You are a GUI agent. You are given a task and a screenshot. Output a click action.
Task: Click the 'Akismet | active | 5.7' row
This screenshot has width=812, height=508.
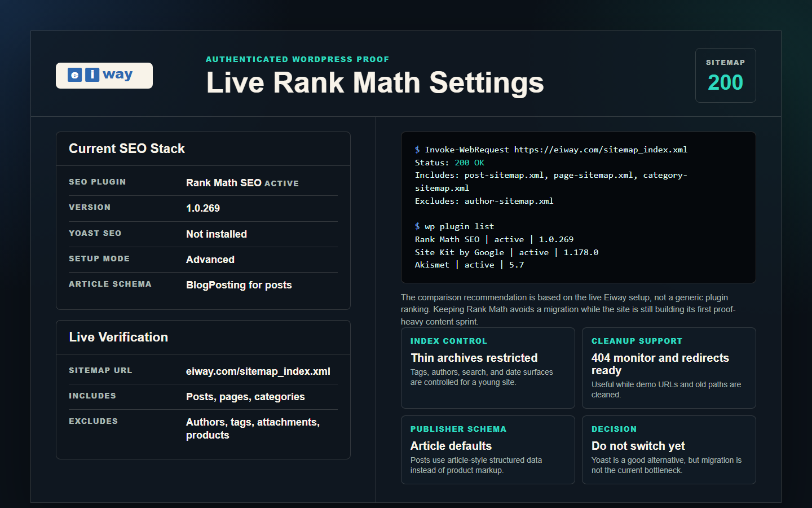[469, 265]
